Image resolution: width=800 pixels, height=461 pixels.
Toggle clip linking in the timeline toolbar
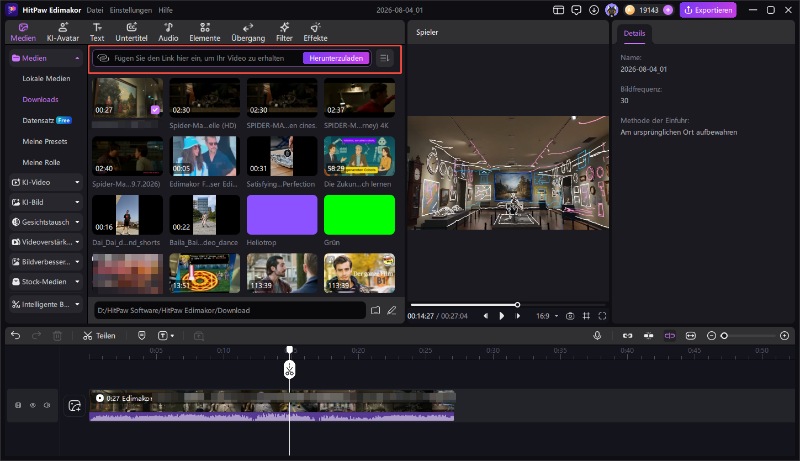628,336
